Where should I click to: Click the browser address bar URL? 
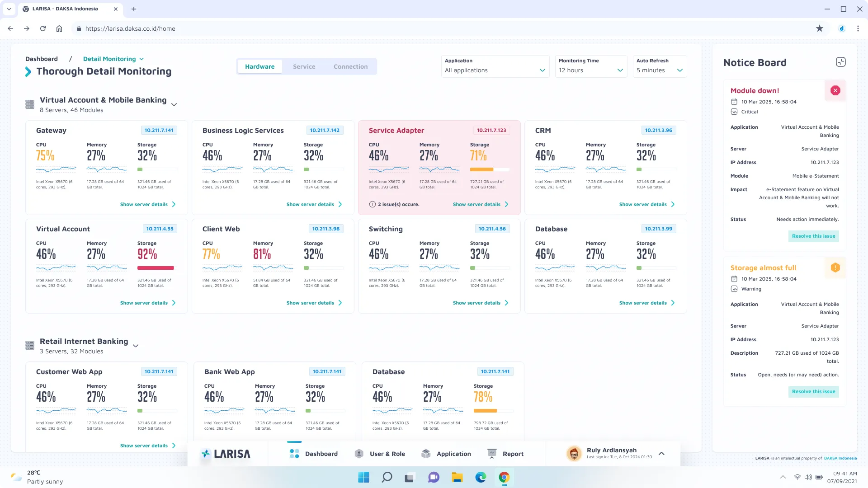click(130, 28)
